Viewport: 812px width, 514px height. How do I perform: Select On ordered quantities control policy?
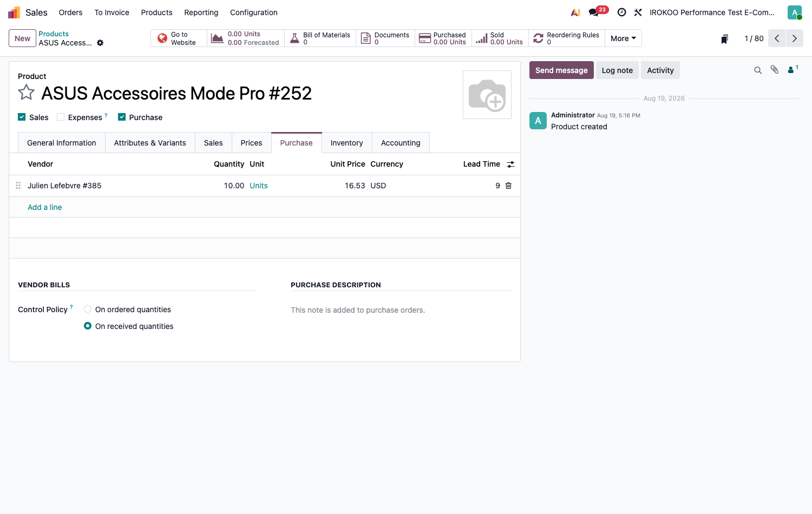(88, 309)
